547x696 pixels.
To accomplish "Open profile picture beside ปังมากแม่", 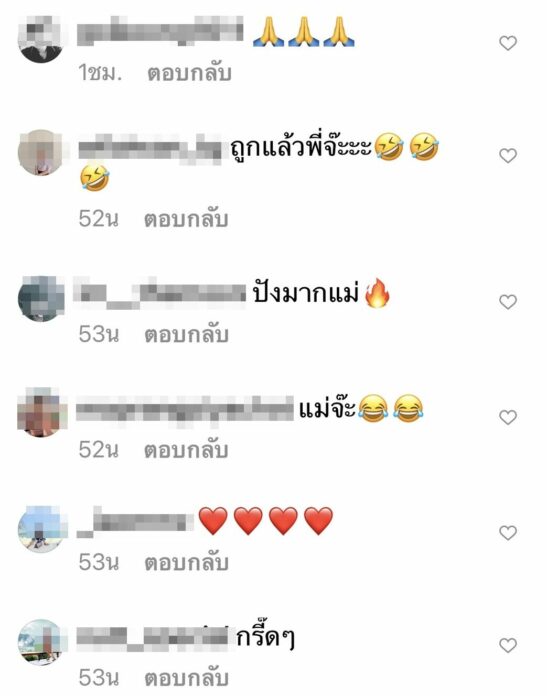I will [41, 298].
